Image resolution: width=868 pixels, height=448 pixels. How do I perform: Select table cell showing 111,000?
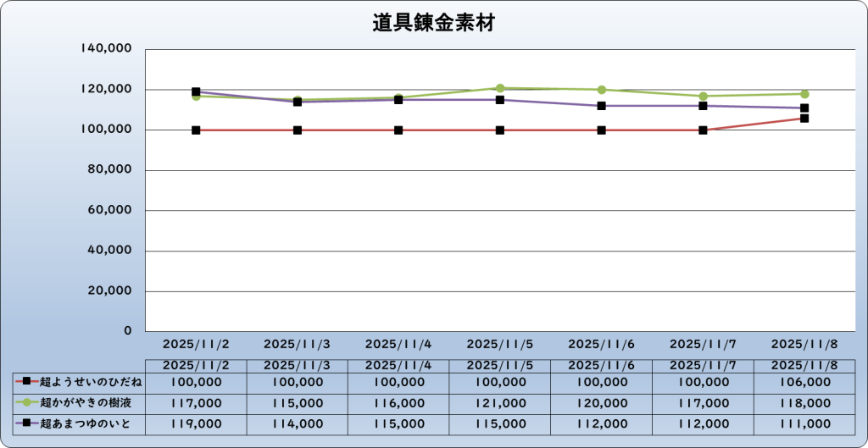tap(804, 423)
